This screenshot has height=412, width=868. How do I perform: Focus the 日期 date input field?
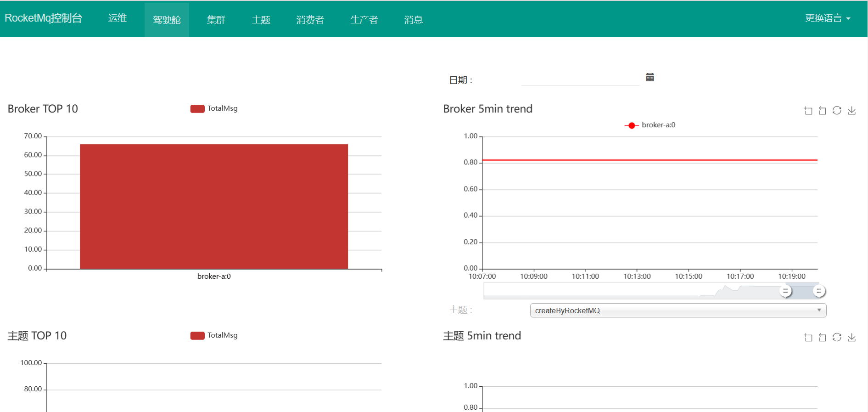pyautogui.click(x=580, y=79)
